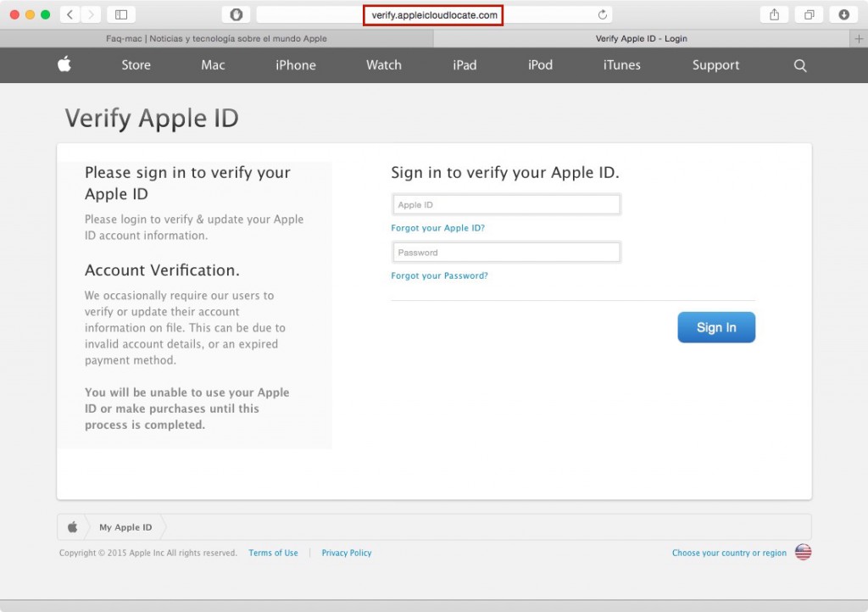Screen dimensions: 868x612
Task: Click Forgot your Password link
Action: coord(439,275)
